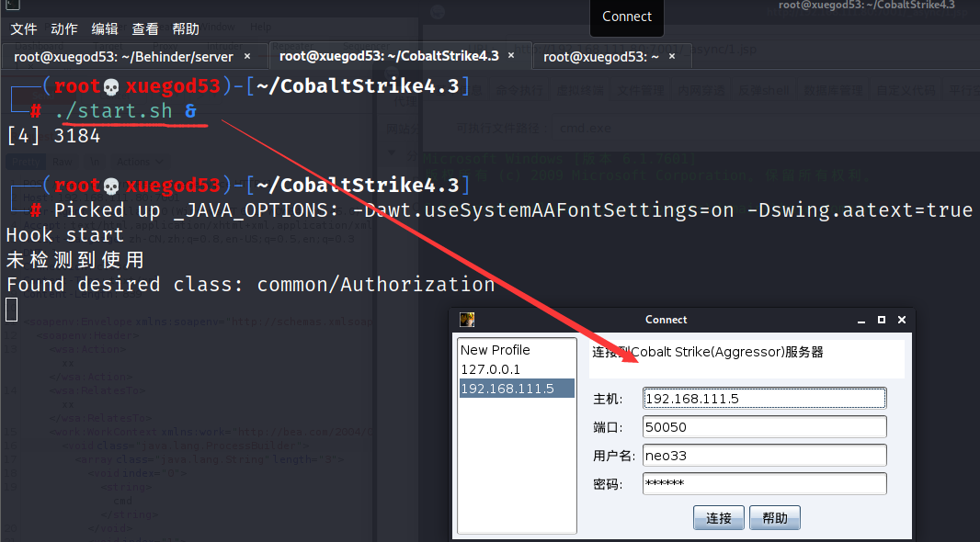
Task: Close the ~/Behinder/server terminal tab
Action: tap(247, 56)
